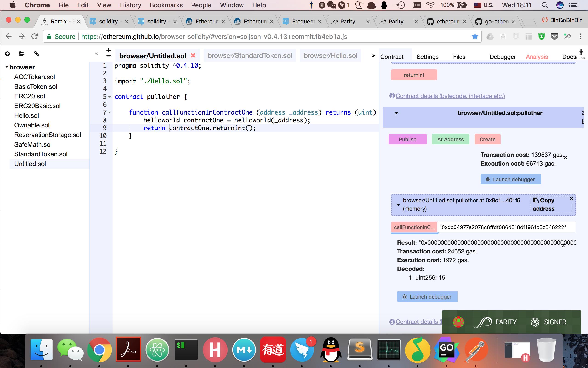This screenshot has width=588, height=368.
Task: Open the Debugger tab
Action: [502, 57]
